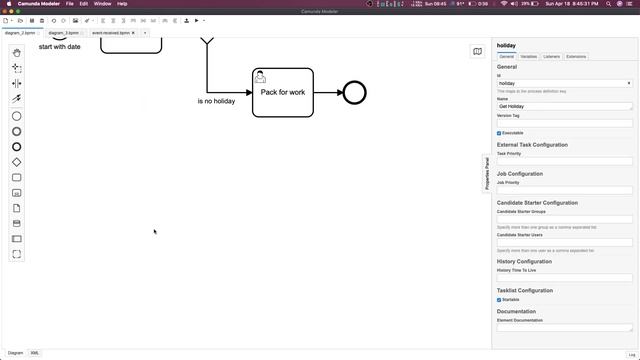640x360 pixels.
Task: Open the General properties tab
Action: [507, 56]
